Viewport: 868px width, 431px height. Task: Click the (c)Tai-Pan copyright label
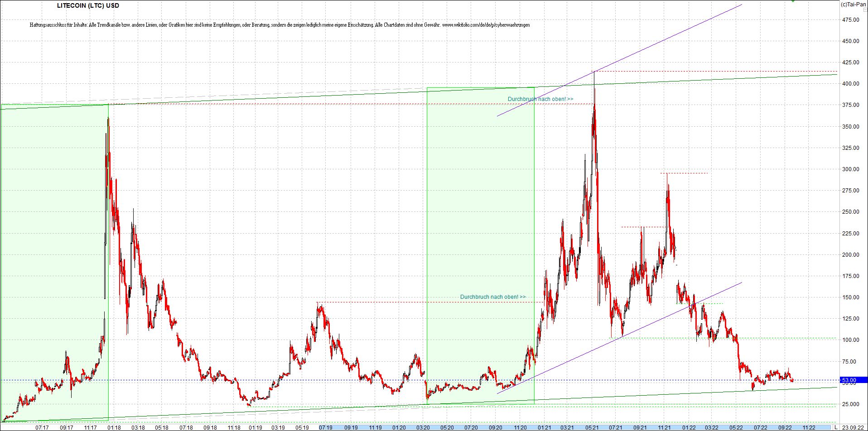[853, 5]
